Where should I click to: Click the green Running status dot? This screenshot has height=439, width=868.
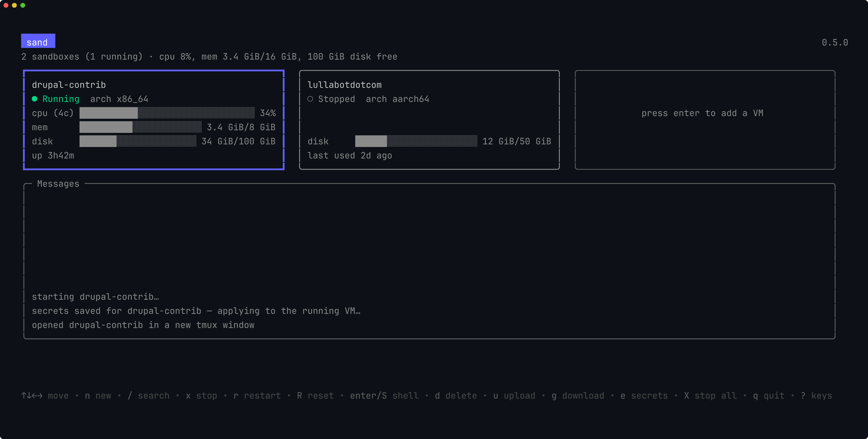coord(34,99)
